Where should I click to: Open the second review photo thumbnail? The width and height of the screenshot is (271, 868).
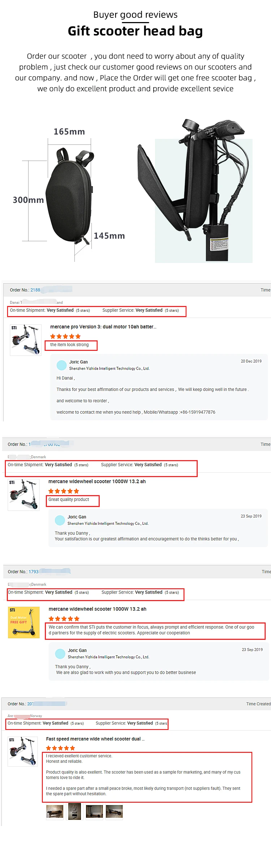point(74,811)
